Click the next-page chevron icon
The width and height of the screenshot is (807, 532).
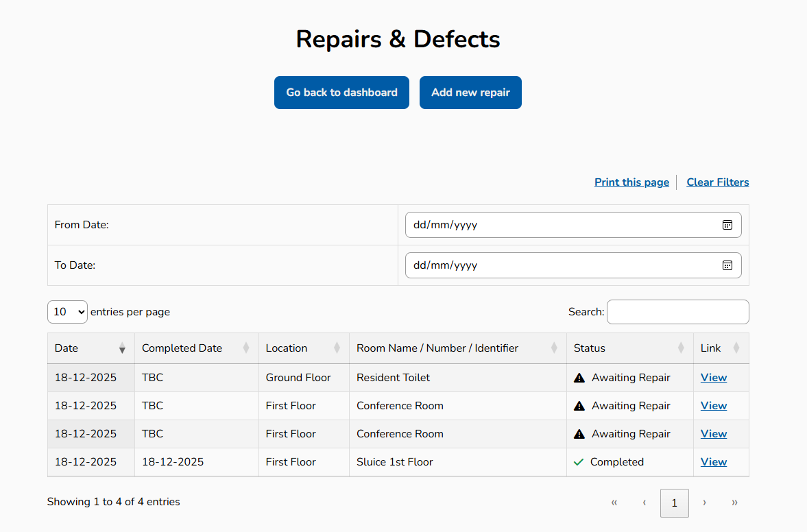click(x=704, y=503)
